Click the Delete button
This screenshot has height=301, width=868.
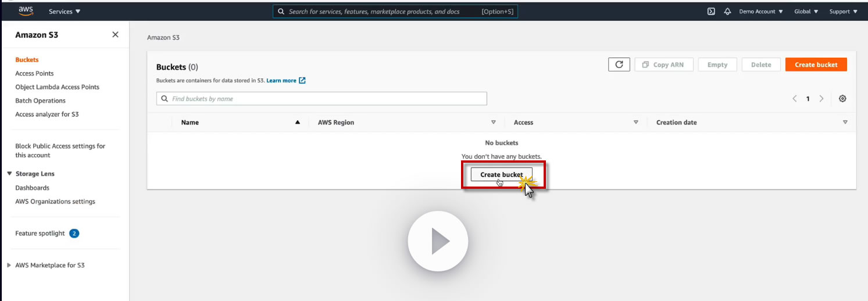[x=761, y=64]
